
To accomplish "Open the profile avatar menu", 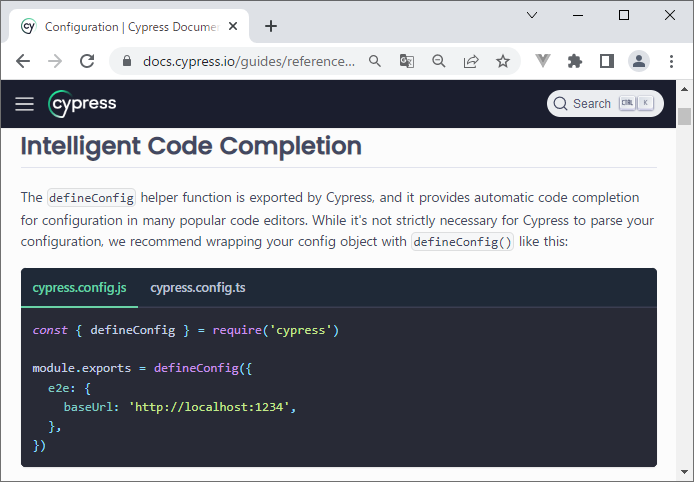I will click(639, 61).
